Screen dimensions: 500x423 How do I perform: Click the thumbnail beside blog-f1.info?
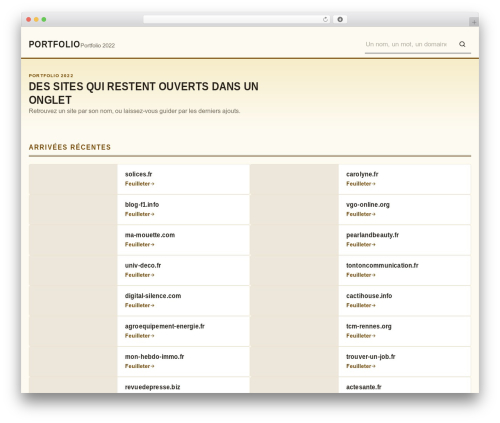73,209
